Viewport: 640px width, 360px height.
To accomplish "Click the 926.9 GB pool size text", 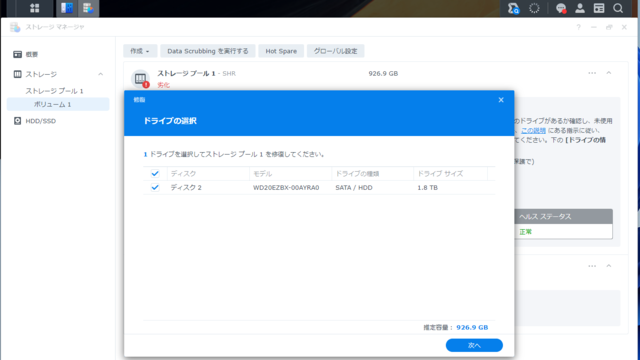I will [x=383, y=73].
